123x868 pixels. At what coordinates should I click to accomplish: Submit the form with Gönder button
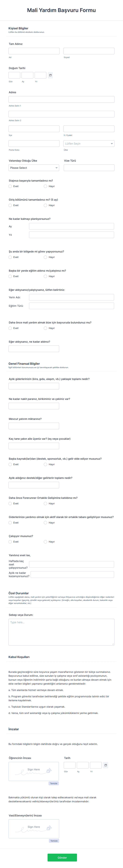[62, 858]
